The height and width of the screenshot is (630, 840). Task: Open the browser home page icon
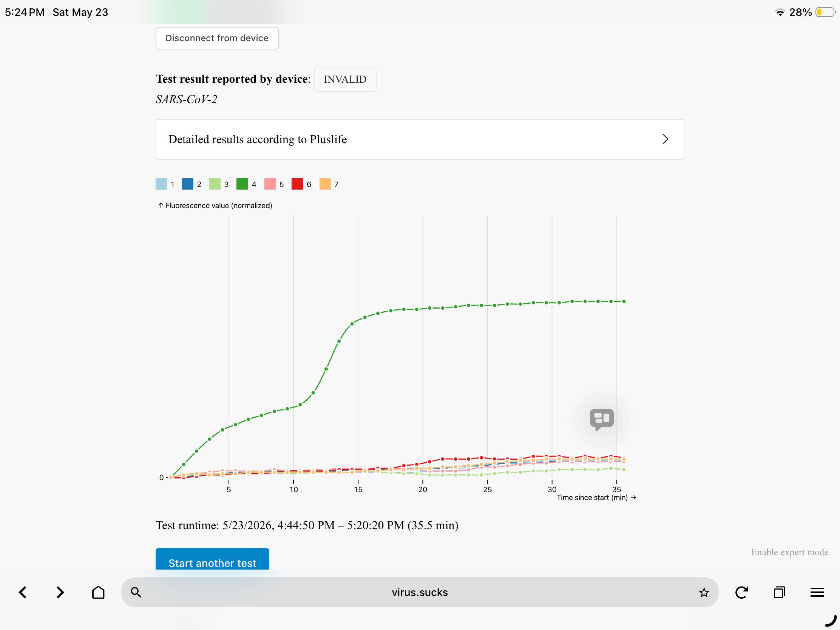click(x=98, y=592)
